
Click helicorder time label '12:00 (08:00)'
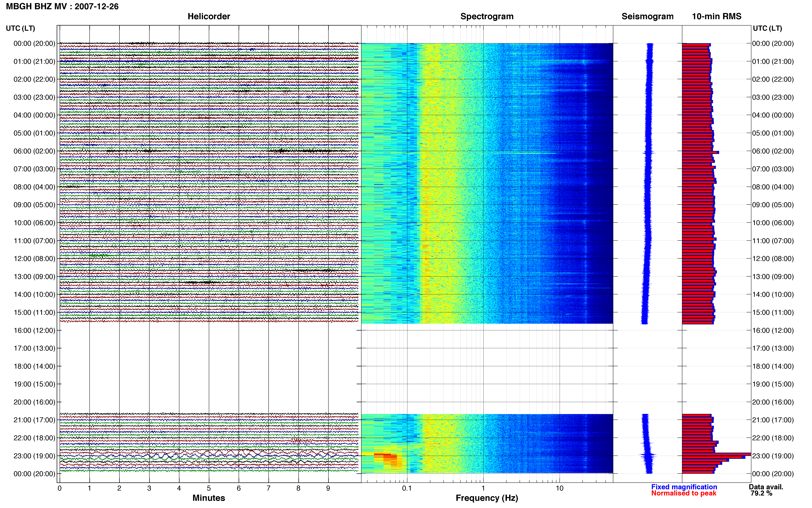(x=34, y=259)
